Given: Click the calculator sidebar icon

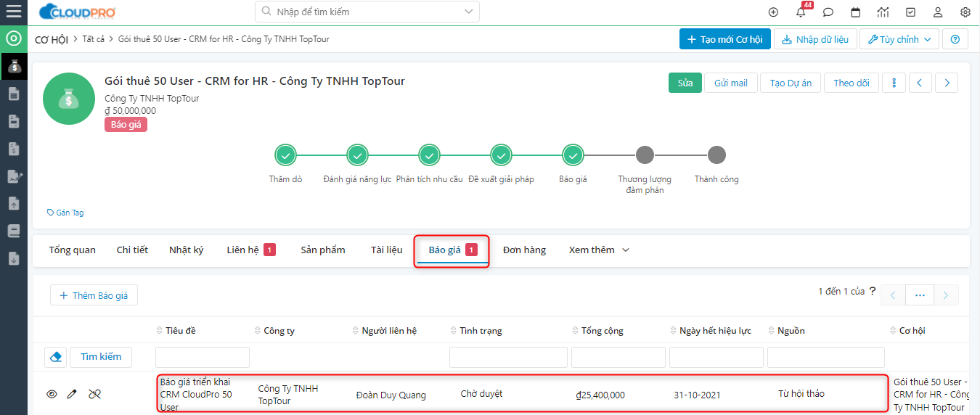Looking at the screenshot, I should coord(14,94).
